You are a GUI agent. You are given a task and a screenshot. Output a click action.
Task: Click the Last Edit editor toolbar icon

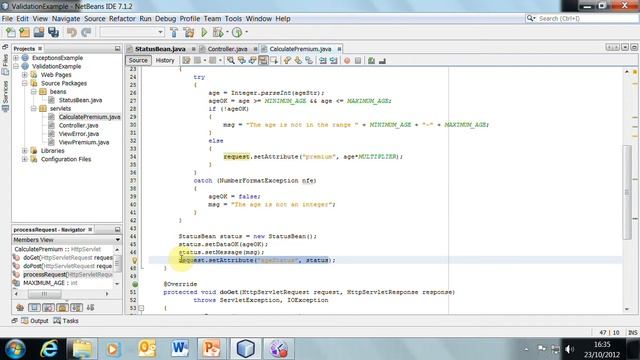[x=186, y=60]
